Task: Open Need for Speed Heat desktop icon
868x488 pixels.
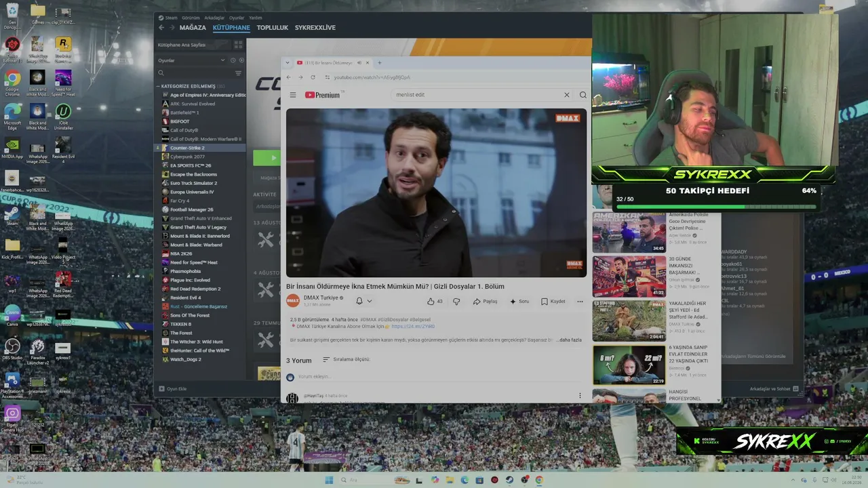Action: click(x=63, y=81)
